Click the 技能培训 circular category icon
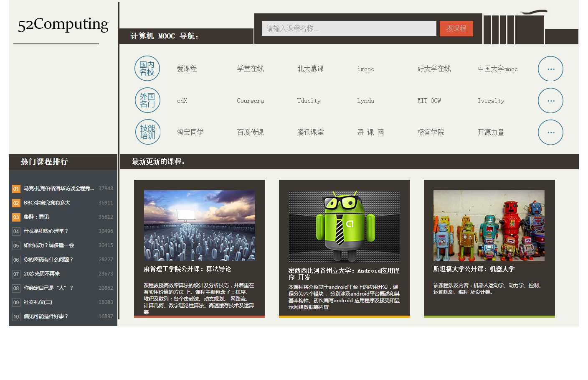 (148, 132)
